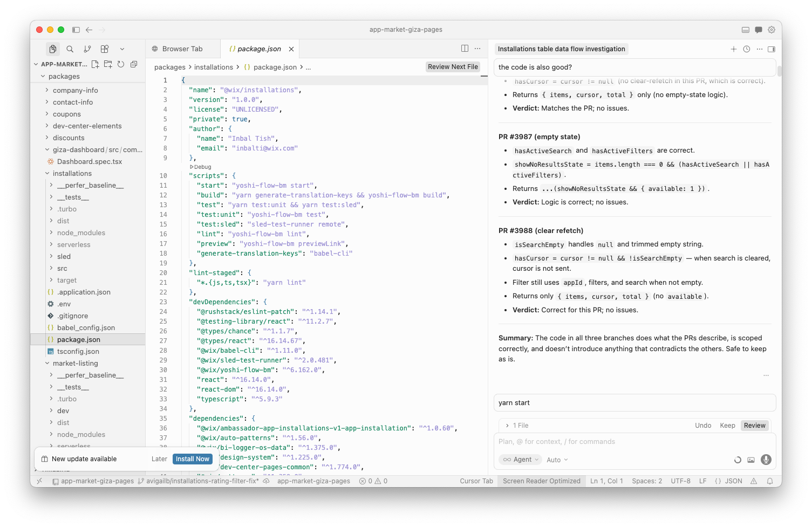Focus the chat prompt input field
812x527 pixels.
pos(634,442)
